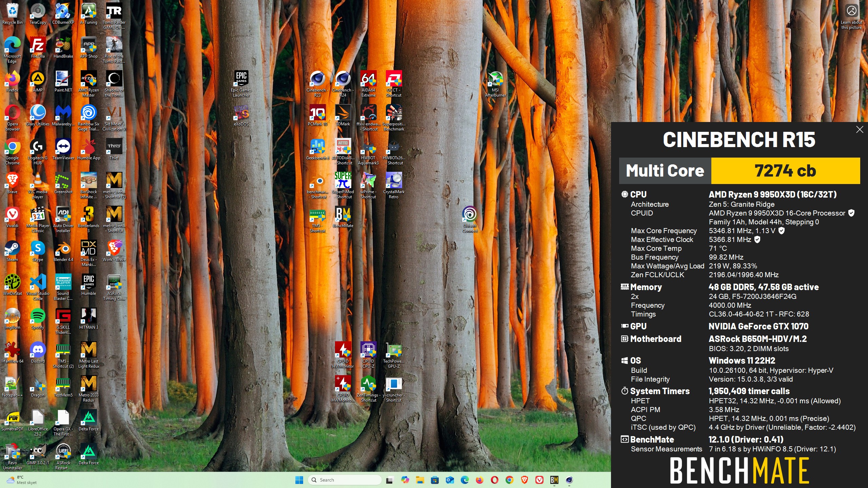Click the Windows Start button

299,480
